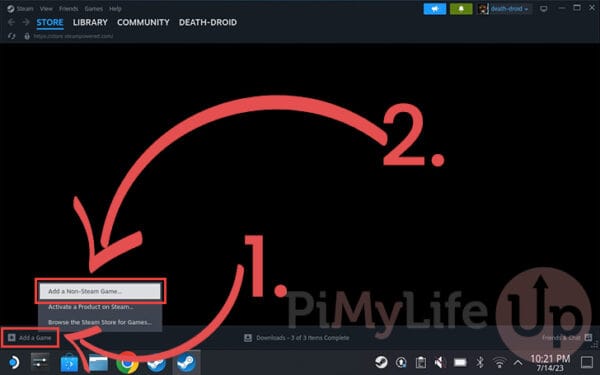This screenshot has width=600, height=375.
Task: Open System Settings sliders icon in taskbar
Action: (40, 362)
